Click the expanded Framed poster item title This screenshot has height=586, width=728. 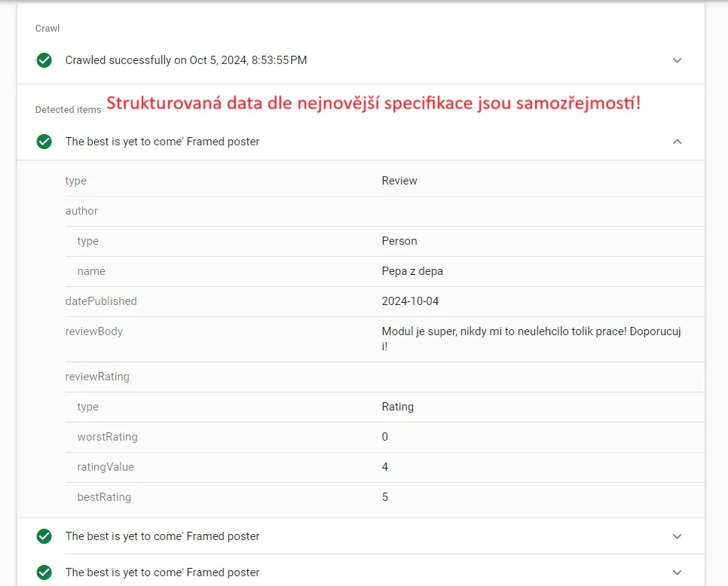tap(162, 142)
